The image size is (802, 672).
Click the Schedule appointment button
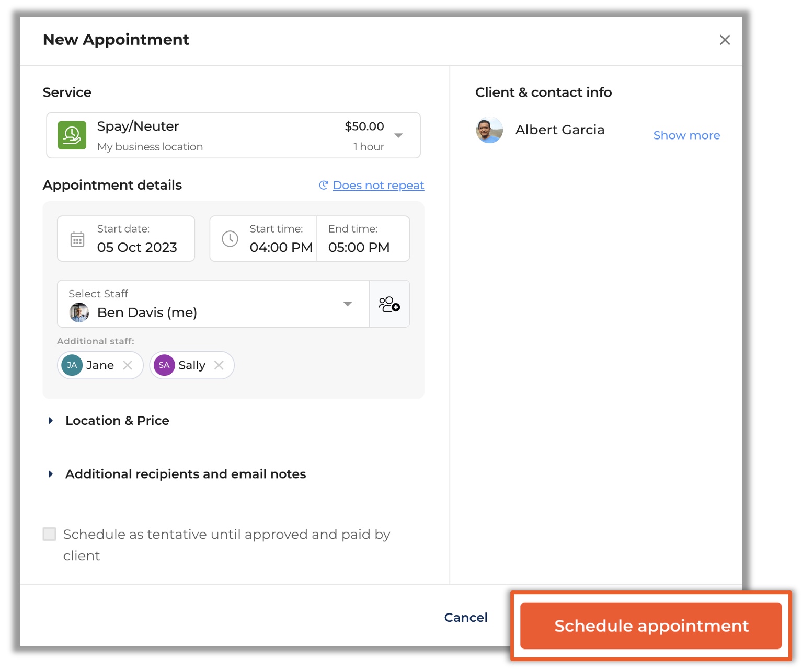651,625
